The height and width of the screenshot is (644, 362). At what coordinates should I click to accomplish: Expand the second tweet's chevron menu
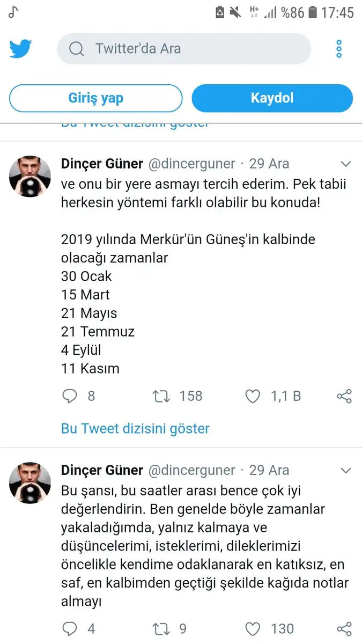coord(346,471)
